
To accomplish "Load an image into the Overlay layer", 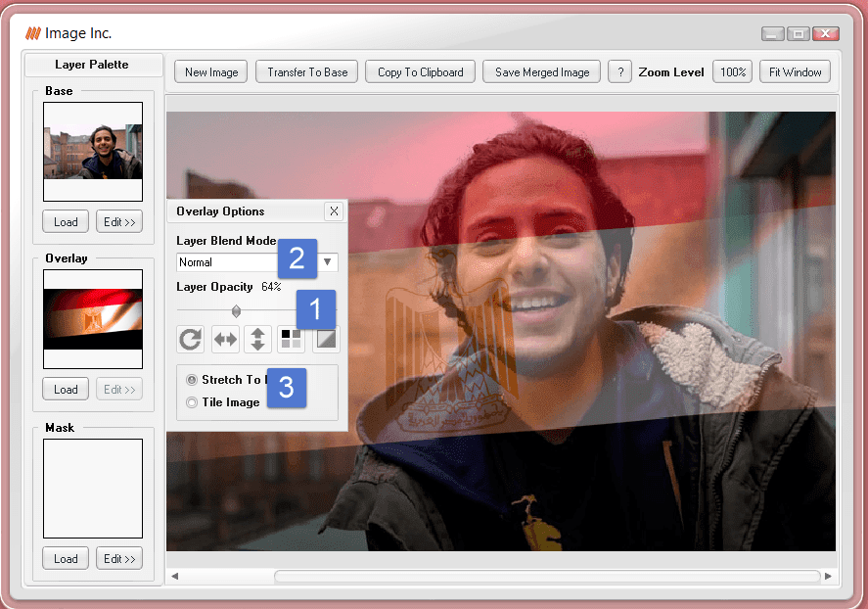I will click(x=66, y=390).
